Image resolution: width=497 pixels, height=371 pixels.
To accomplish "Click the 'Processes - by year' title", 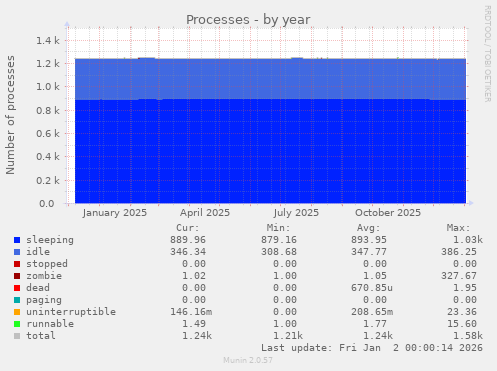I will (x=248, y=20).
